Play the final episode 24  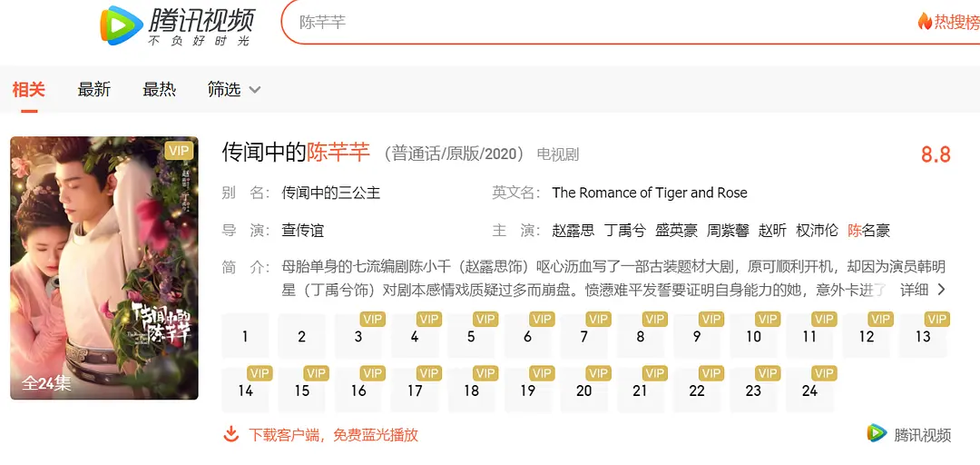(x=809, y=391)
